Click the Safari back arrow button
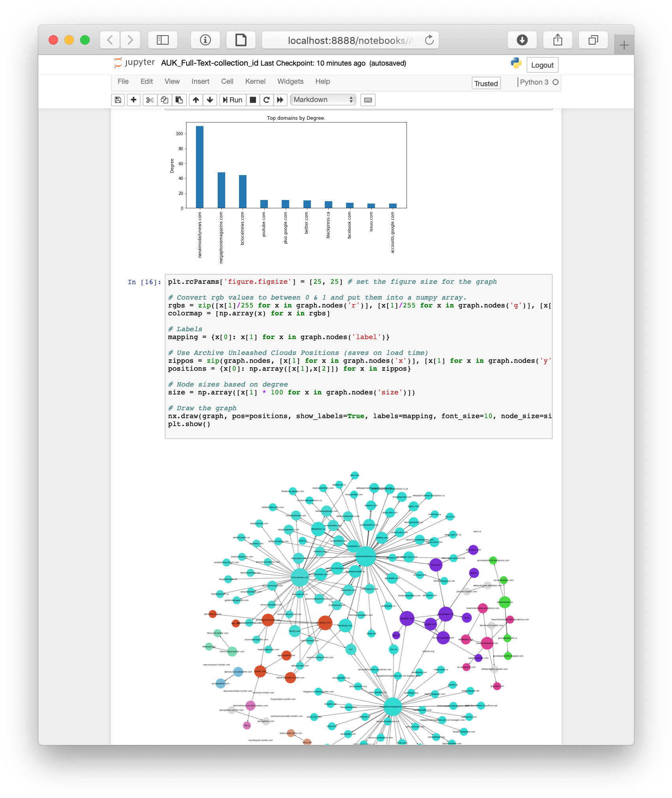The image size is (672, 798). tap(110, 40)
